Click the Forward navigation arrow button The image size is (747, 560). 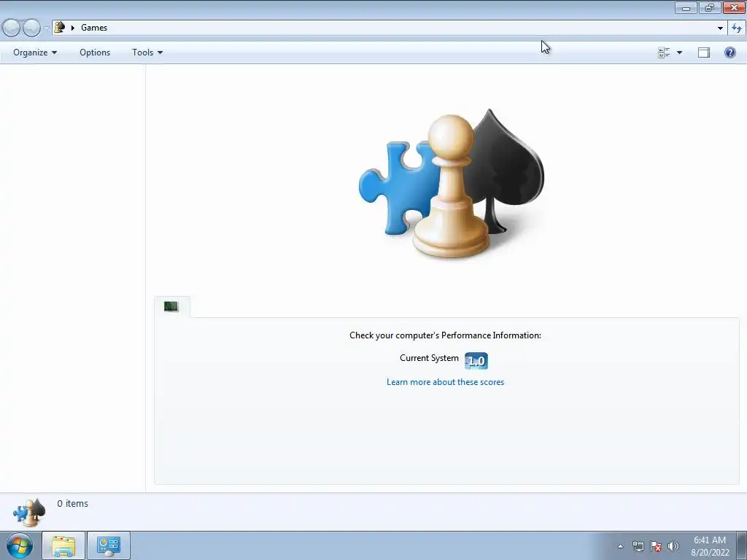click(31, 28)
